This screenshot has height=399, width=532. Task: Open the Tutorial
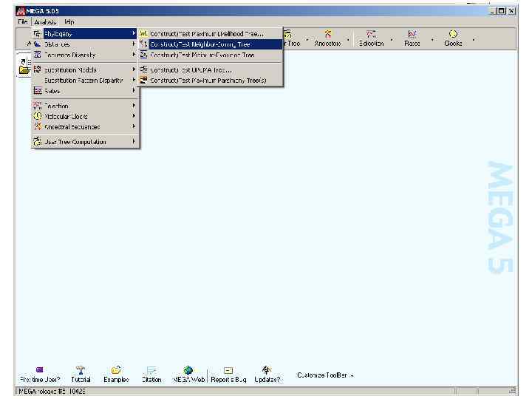81,375
